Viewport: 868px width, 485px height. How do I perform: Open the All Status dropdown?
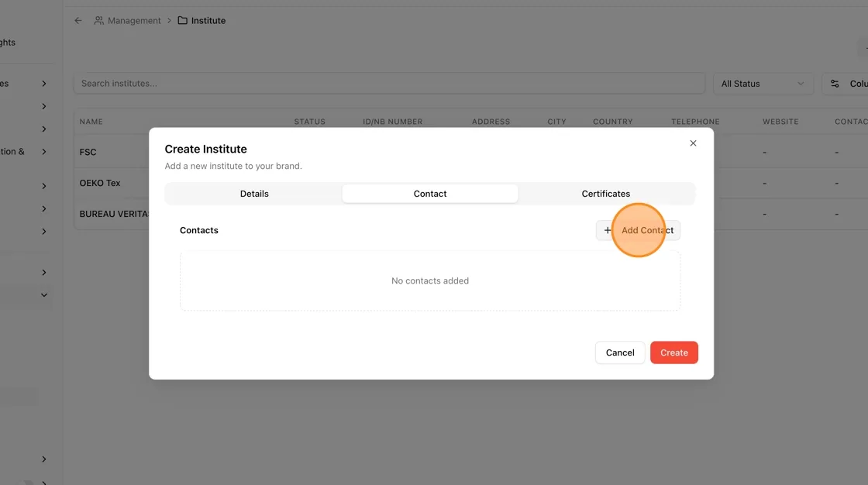click(x=763, y=84)
